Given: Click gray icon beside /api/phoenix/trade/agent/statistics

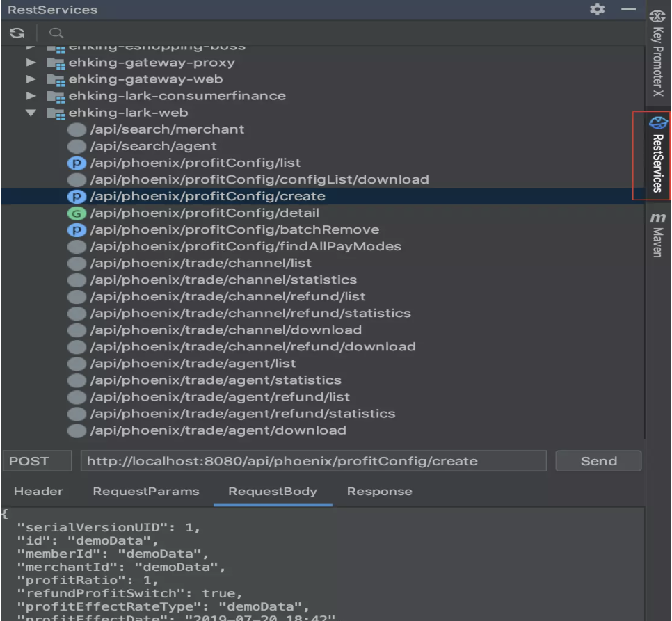Looking at the screenshot, I should coord(77,380).
